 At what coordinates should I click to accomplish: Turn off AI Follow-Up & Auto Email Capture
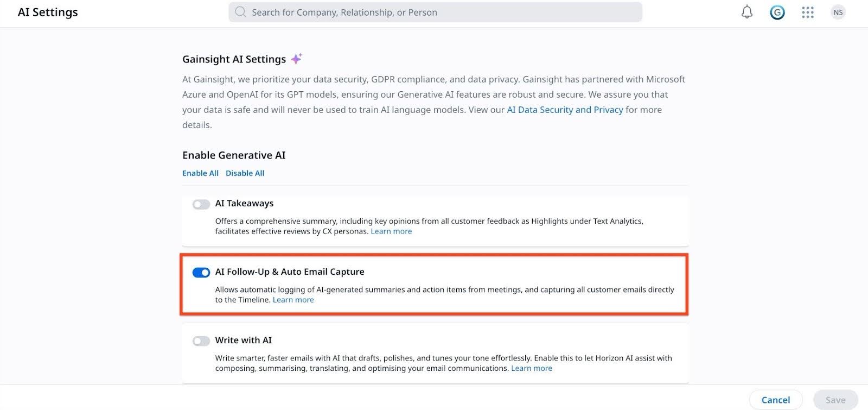pos(201,273)
